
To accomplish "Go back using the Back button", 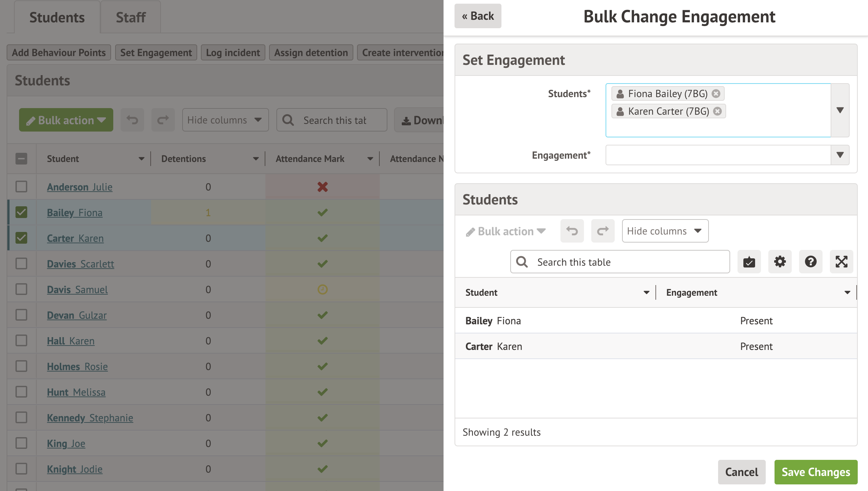I will 478,16.
